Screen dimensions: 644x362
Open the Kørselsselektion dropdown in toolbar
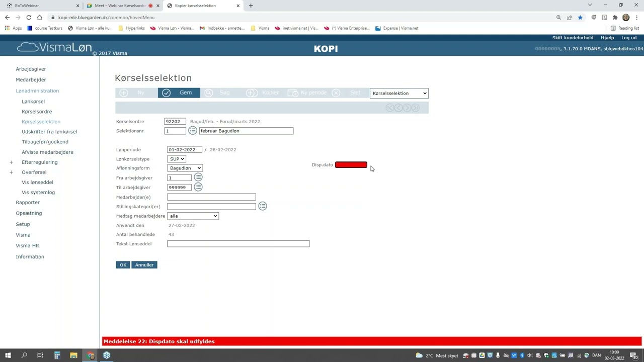click(399, 93)
